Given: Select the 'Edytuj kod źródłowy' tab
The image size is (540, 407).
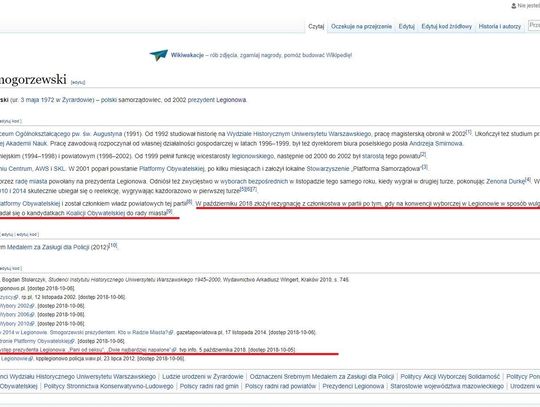Looking at the screenshot, I should [x=446, y=27].
